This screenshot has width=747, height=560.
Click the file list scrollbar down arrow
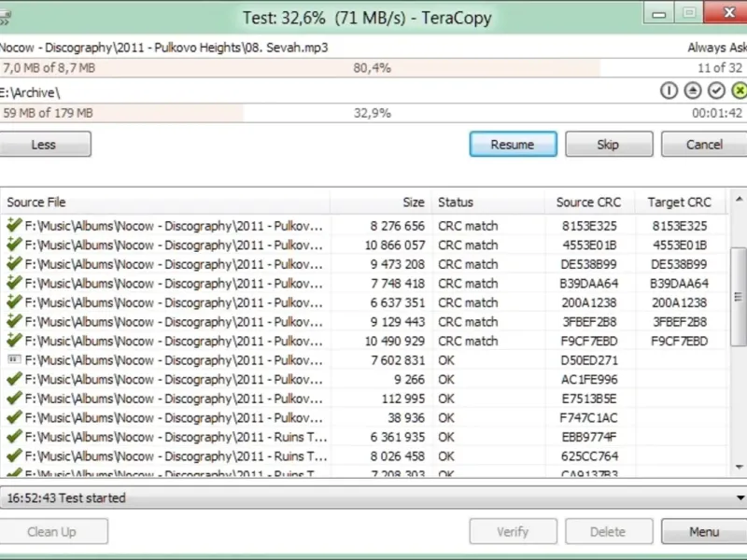click(x=739, y=468)
